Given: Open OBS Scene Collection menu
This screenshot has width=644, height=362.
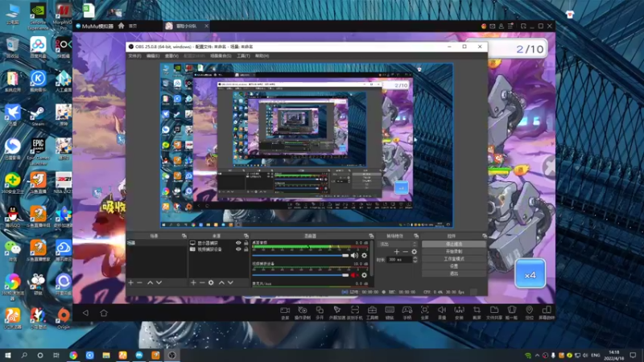Looking at the screenshot, I should (221, 56).
